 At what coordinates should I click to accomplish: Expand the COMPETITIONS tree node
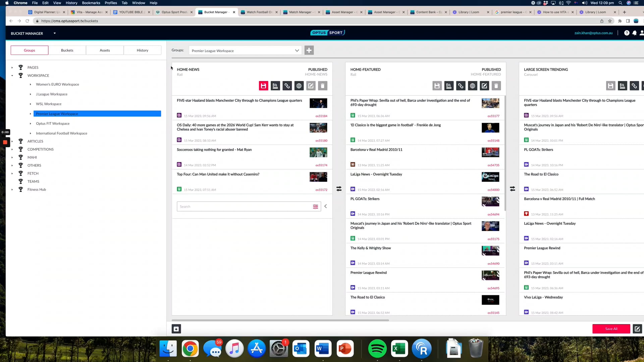12,149
